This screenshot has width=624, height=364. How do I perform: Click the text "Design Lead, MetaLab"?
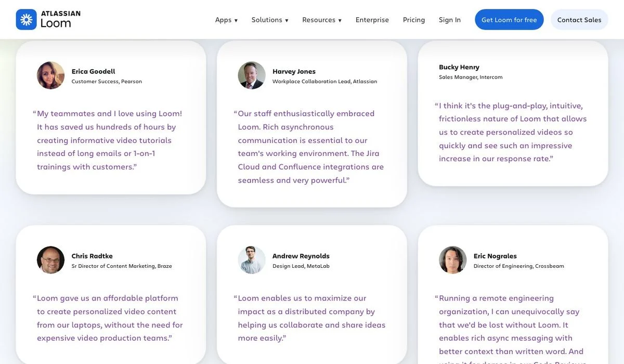click(301, 266)
